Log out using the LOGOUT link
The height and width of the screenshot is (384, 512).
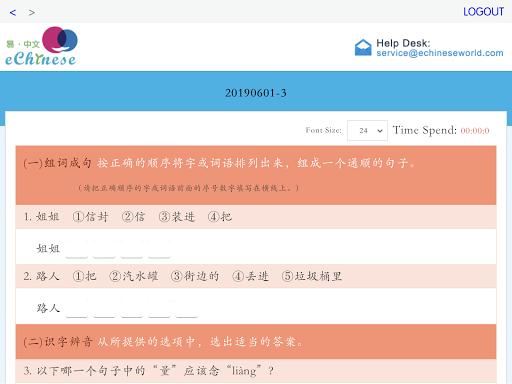[483, 12]
